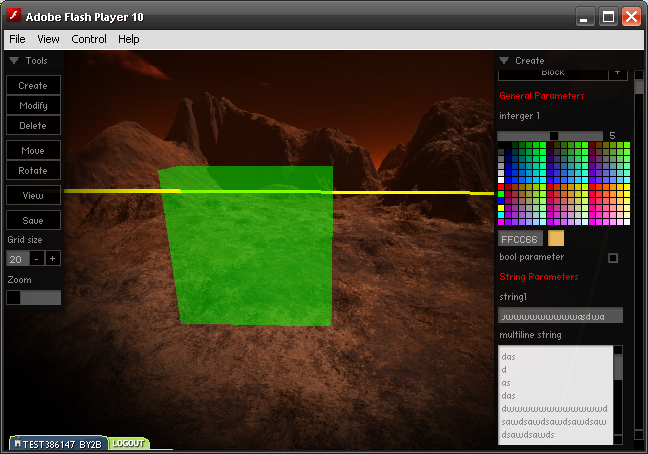Click the interger 1 slider handle
648x454 pixels.
pyautogui.click(x=554, y=136)
